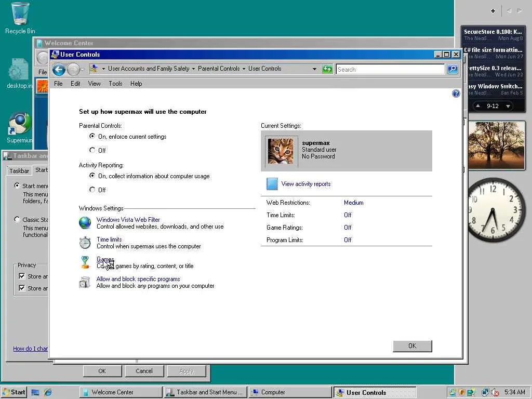Toggle first Privacy Store checkbox
Viewport: 532px width, 399px height.
[22, 276]
